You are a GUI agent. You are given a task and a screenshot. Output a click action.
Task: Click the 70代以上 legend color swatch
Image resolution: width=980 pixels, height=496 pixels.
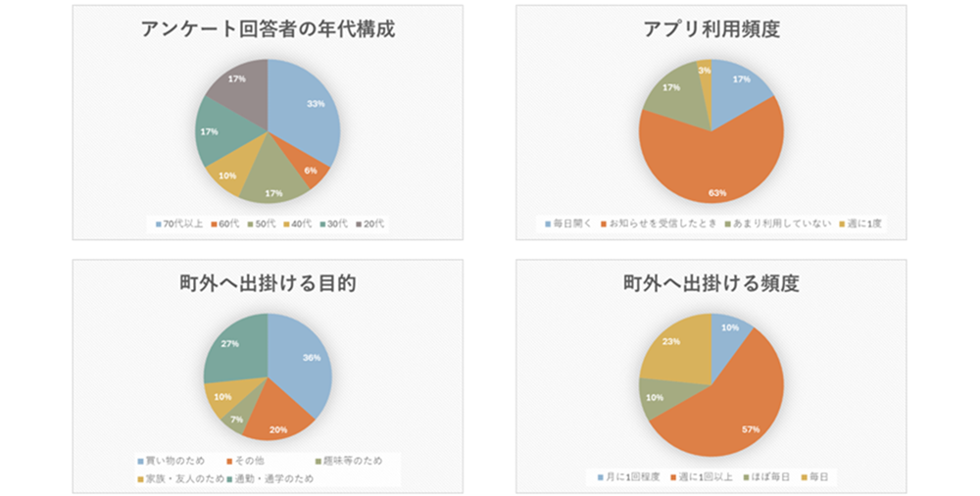coord(159,224)
